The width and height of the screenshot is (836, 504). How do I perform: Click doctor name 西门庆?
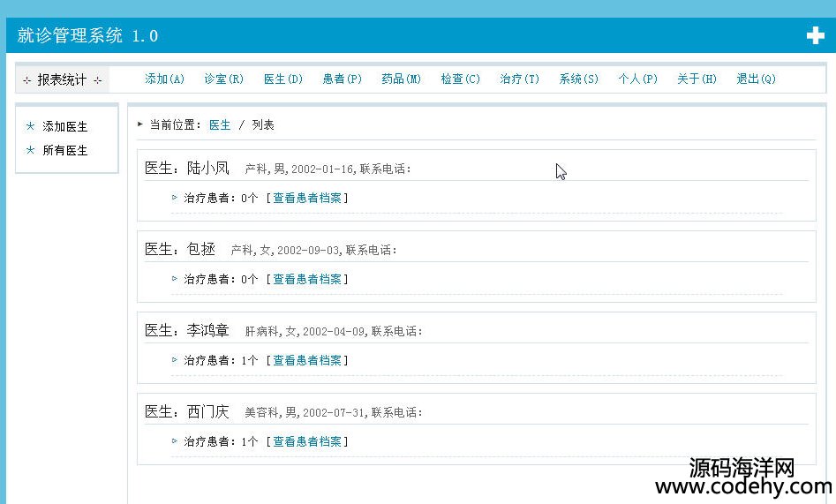click(208, 411)
